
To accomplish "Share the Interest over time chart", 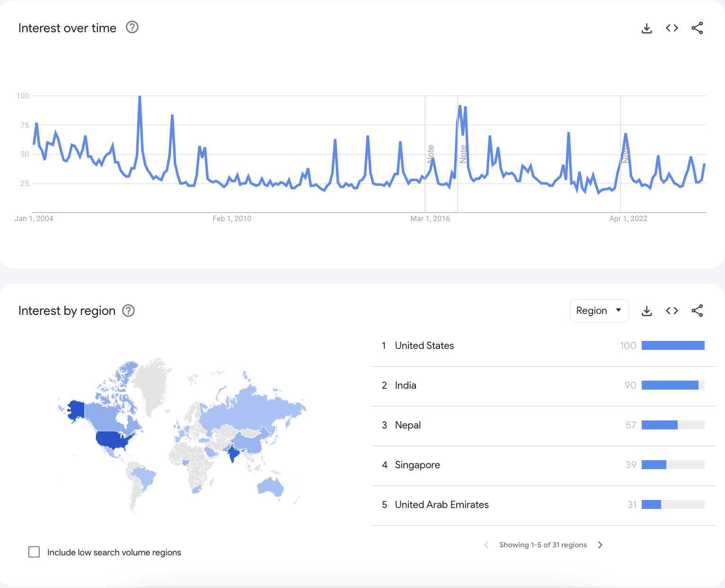I will [x=697, y=28].
